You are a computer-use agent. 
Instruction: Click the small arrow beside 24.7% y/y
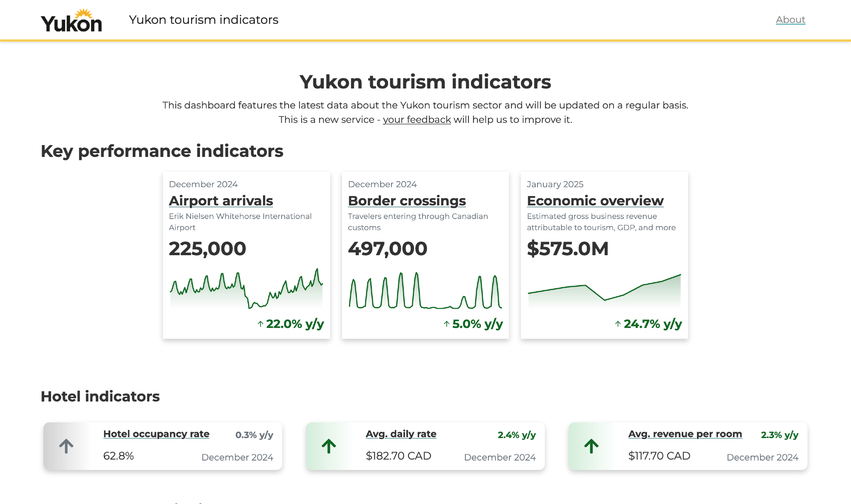click(x=618, y=324)
